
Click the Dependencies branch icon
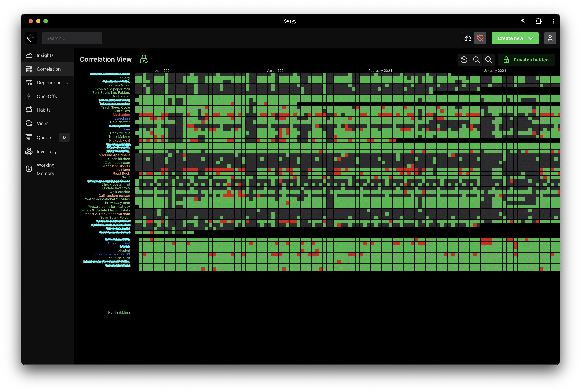pyautogui.click(x=29, y=82)
